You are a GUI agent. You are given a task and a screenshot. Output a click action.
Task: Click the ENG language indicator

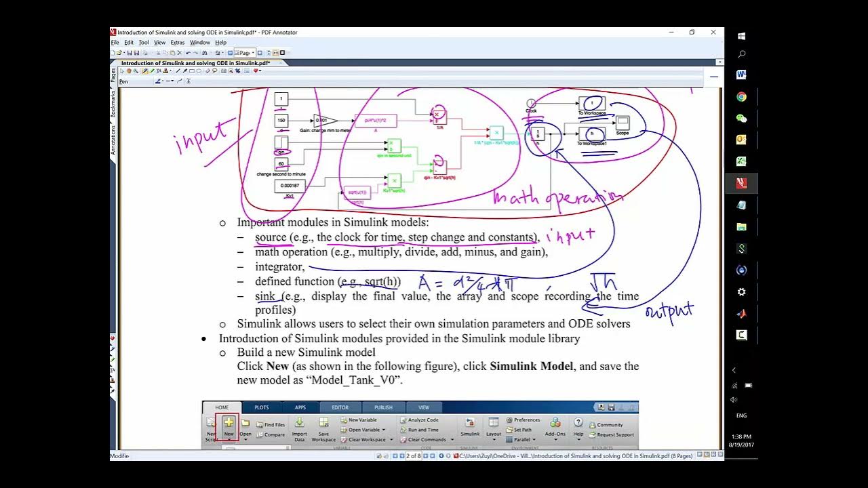[741, 415]
